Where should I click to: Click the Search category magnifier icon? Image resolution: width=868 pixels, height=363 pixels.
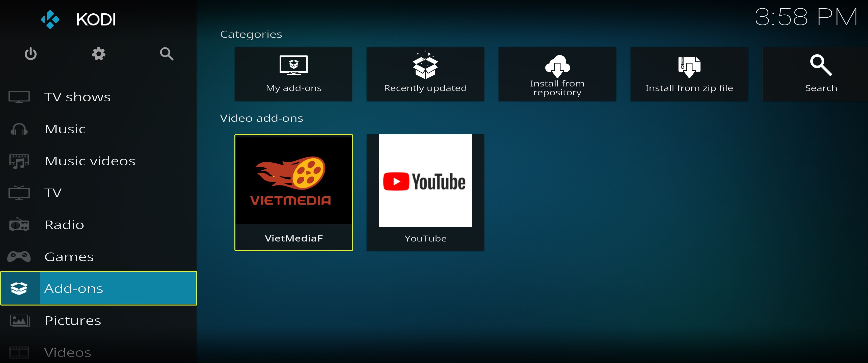[x=821, y=65]
